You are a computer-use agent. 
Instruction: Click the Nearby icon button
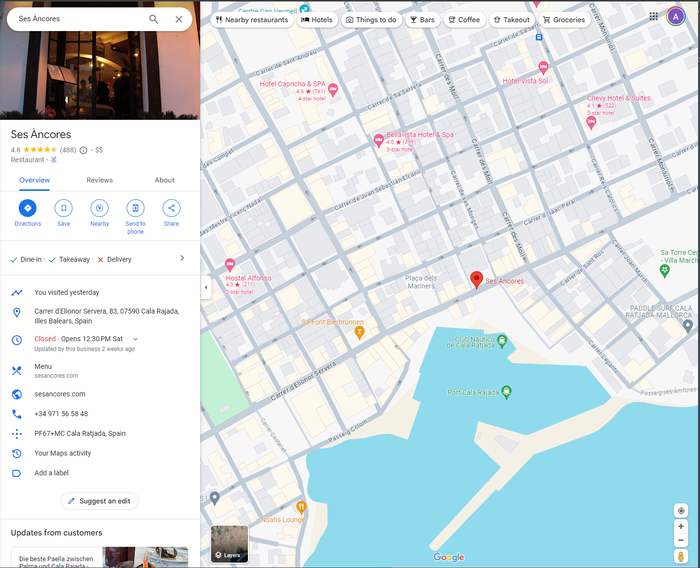point(100,208)
